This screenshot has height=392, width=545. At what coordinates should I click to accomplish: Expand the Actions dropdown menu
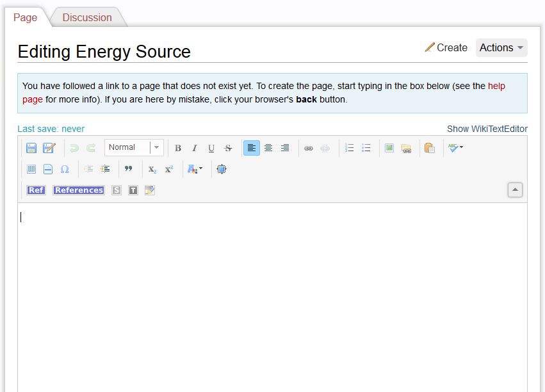tap(501, 47)
